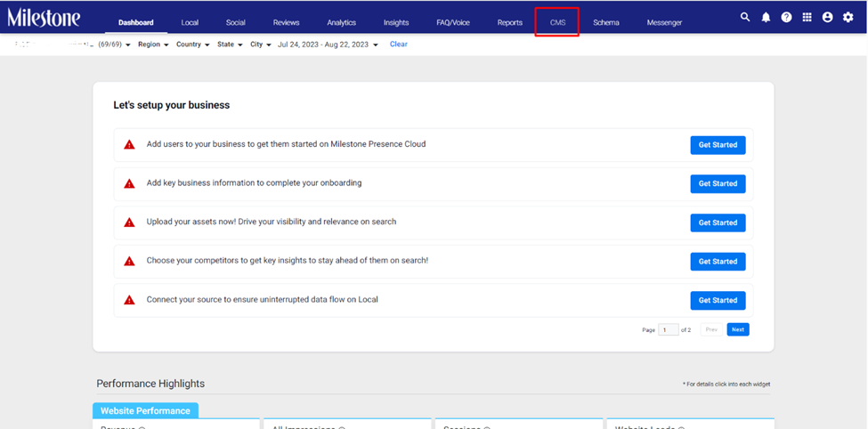The height and width of the screenshot is (429, 868).
Task: Select the FAQ/Voice tab
Action: (453, 22)
